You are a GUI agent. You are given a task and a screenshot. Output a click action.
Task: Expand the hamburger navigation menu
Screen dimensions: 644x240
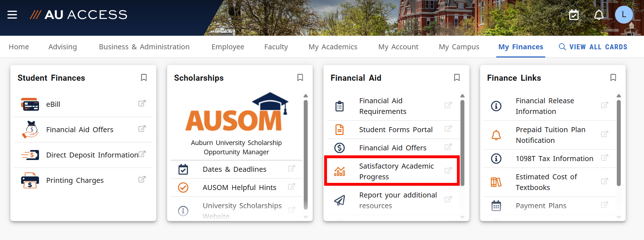tap(12, 15)
